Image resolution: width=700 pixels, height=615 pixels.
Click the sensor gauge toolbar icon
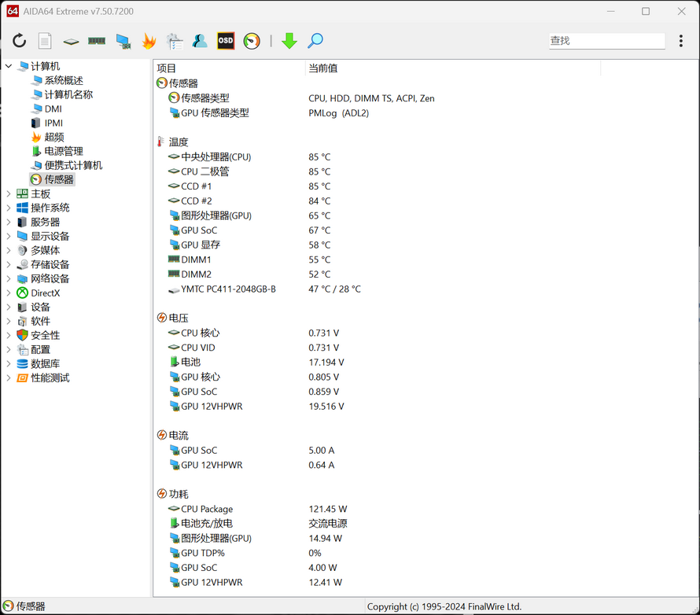coord(252,41)
